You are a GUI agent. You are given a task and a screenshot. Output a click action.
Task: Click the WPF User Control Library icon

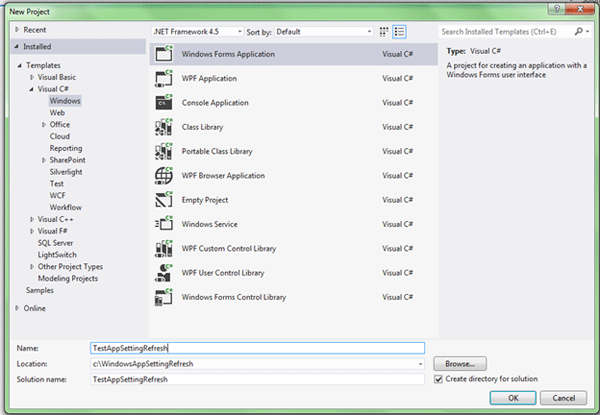click(x=164, y=273)
